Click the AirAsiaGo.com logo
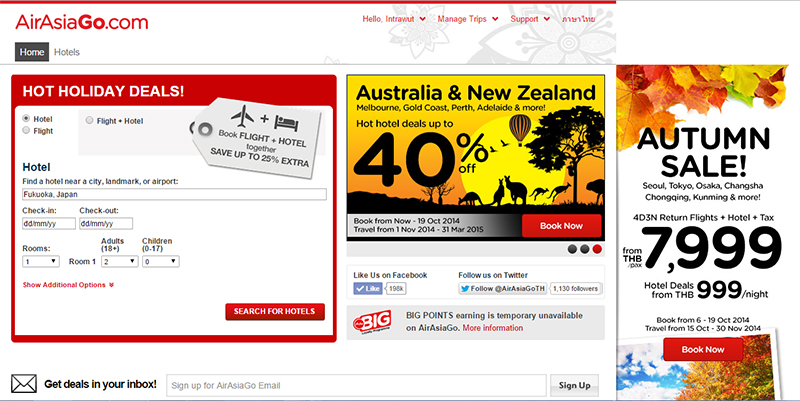 tap(80, 20)
